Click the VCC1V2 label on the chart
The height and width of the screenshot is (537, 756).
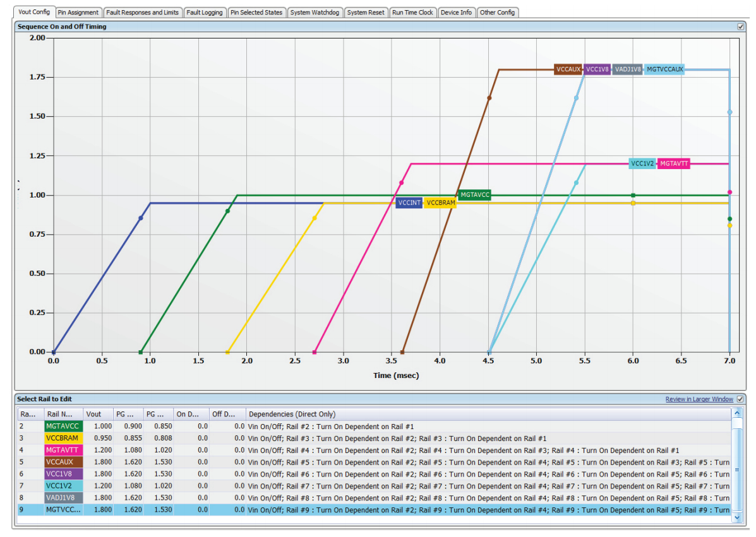pyautogui.click(x=642, y=164)
